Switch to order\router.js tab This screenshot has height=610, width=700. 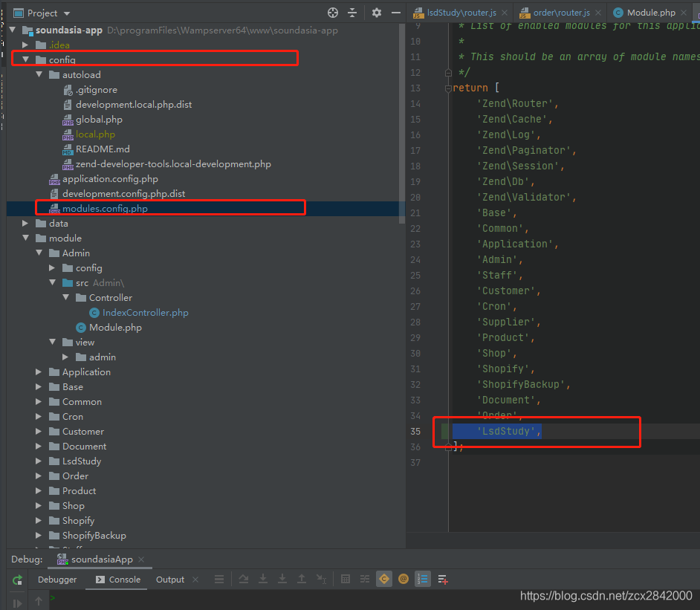tap(561, 13)
